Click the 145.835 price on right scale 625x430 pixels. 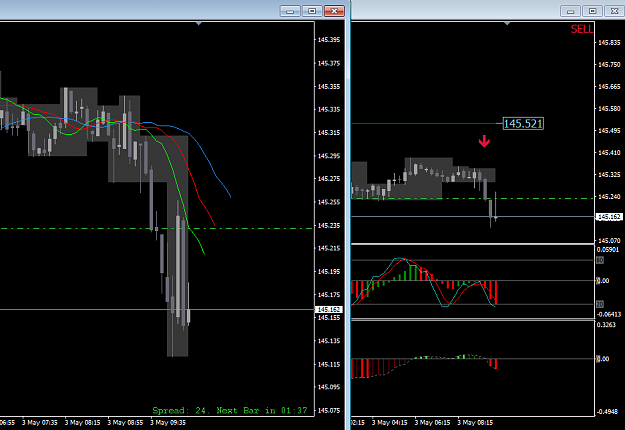[x=609, y=43]
